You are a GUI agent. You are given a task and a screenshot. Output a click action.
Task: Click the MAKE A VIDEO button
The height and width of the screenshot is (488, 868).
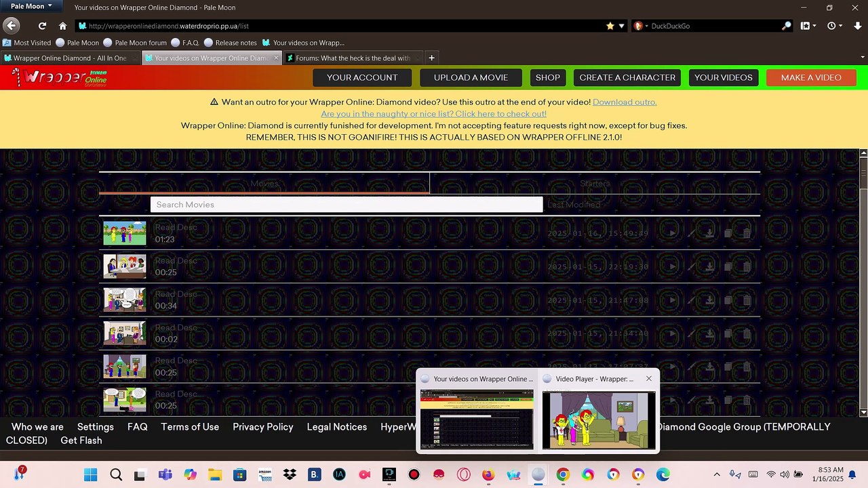(x=811, y=77)
